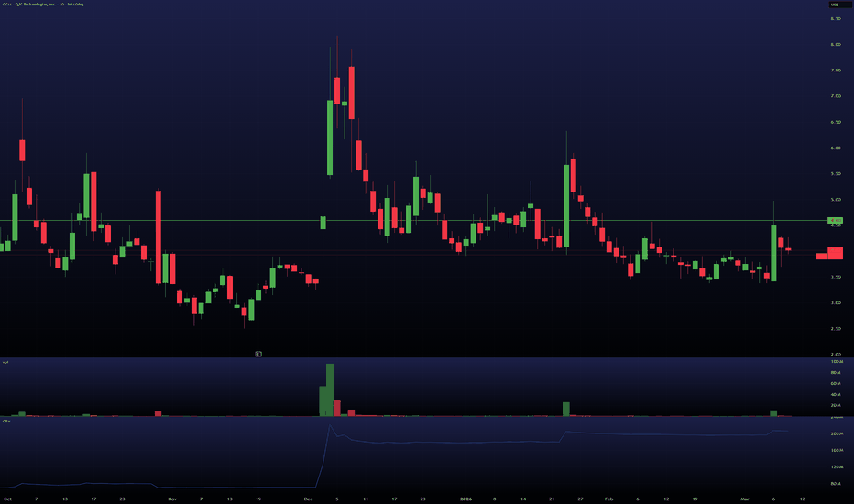
Task: Click the green volume bar in late January
Action: [x=566, y=410]
